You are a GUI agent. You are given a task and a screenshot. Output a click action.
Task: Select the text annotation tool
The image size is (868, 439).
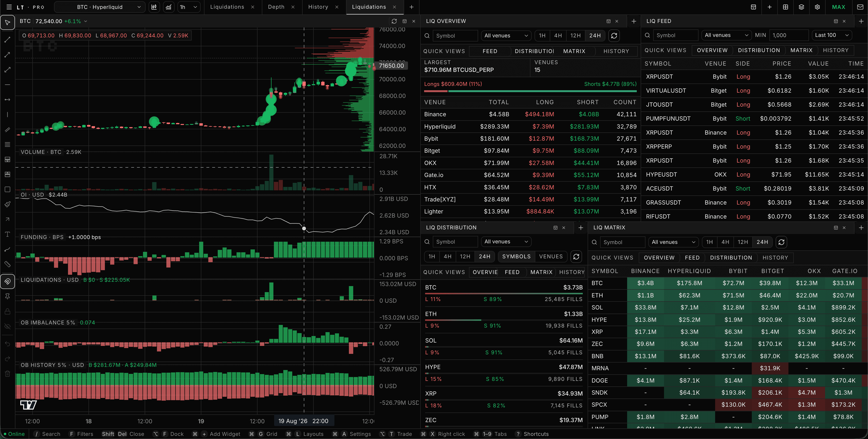tap(7, 234)
